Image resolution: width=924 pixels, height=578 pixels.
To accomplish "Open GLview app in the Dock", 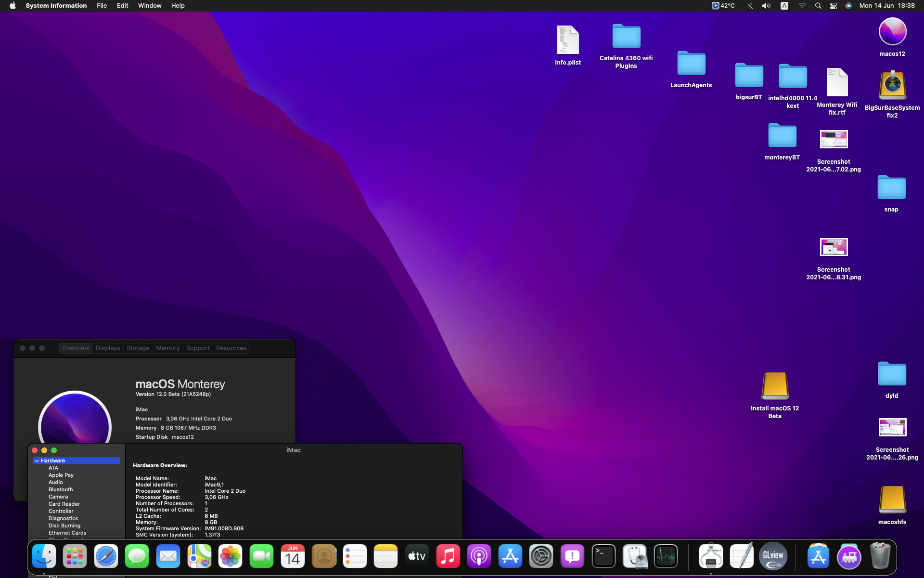I will coord(773,556).
